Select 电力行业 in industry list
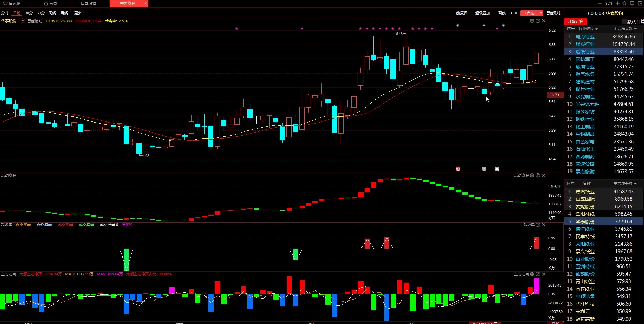Screen dimensions: 644x324 [604, 37]
